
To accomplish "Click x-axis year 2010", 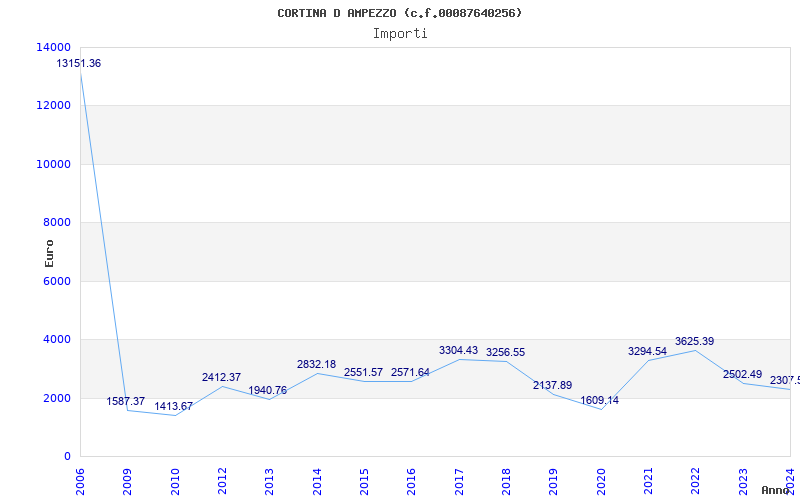I will click(174, 482).
